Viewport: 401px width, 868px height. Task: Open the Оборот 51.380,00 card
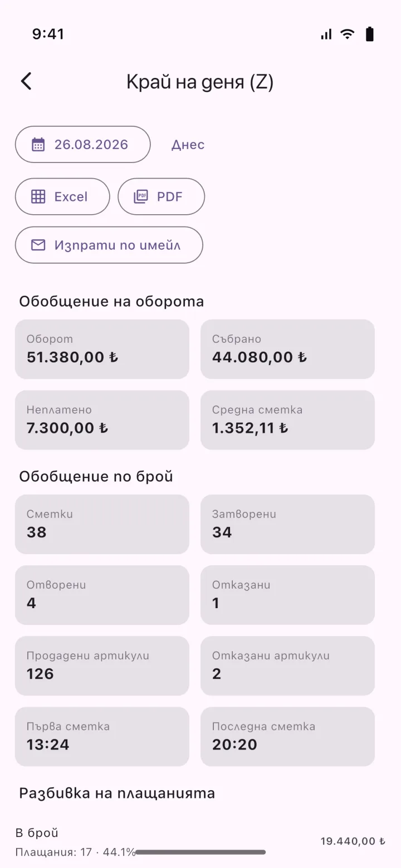pos(102,349)
